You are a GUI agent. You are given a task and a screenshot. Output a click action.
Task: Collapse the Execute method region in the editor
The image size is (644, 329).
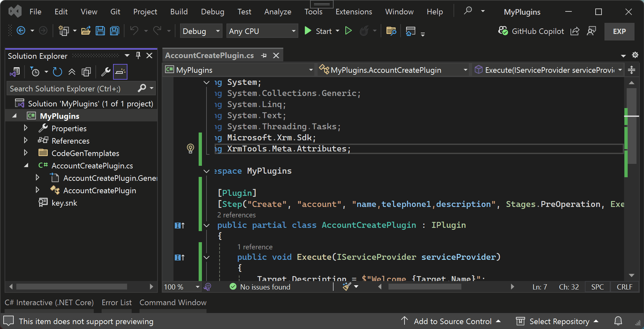point(206,257)
